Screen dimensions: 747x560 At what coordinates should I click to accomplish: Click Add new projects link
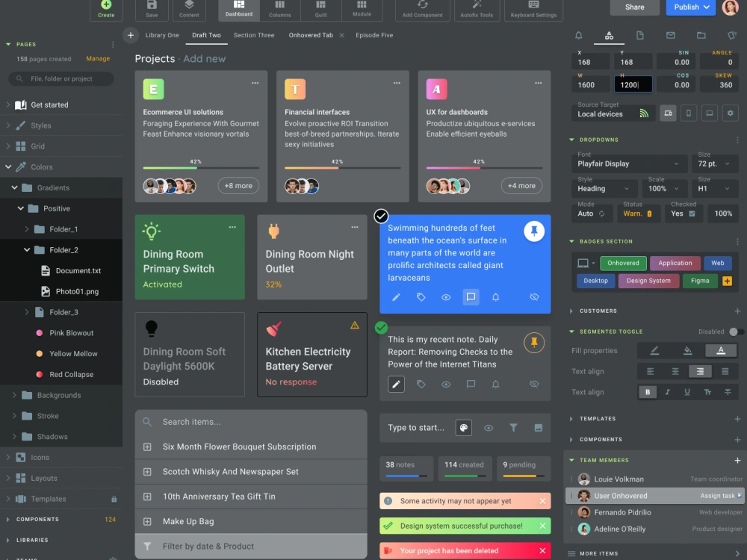pyautogui.click(x=205, y=58)
